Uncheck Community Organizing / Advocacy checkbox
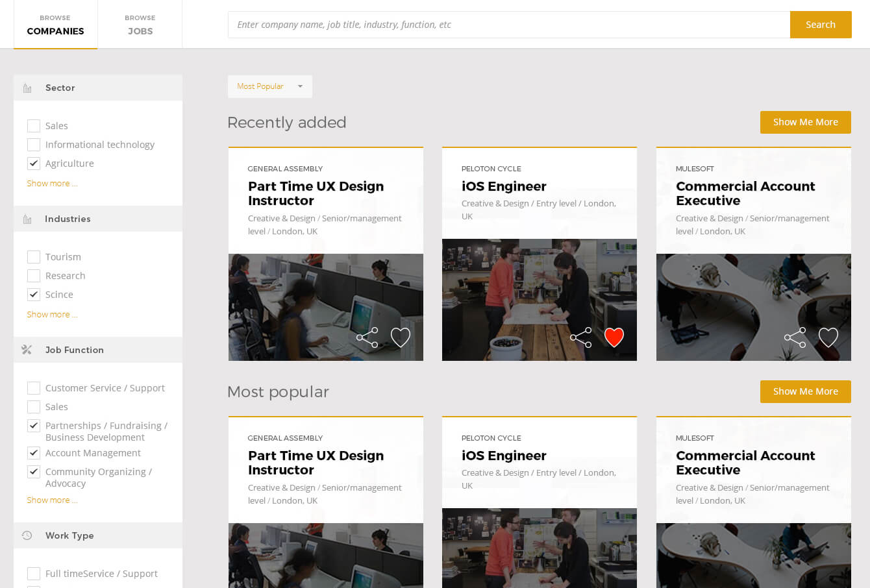The height and width of the screenshot is (588, 870). pos(34,472)
